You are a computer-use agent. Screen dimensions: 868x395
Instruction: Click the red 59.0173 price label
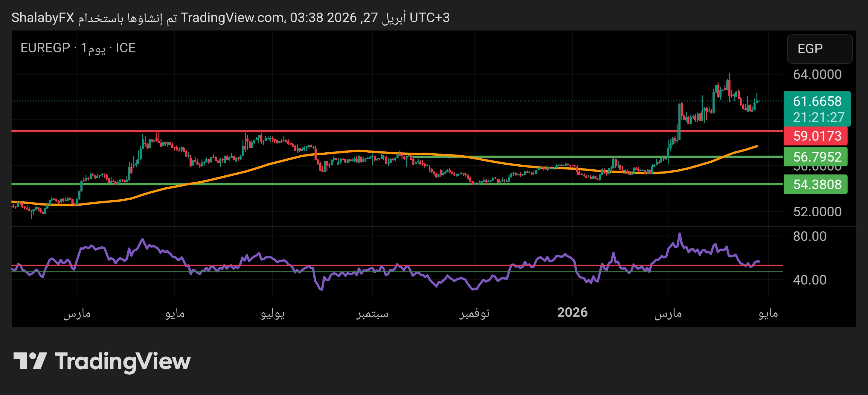pos(817,136)
